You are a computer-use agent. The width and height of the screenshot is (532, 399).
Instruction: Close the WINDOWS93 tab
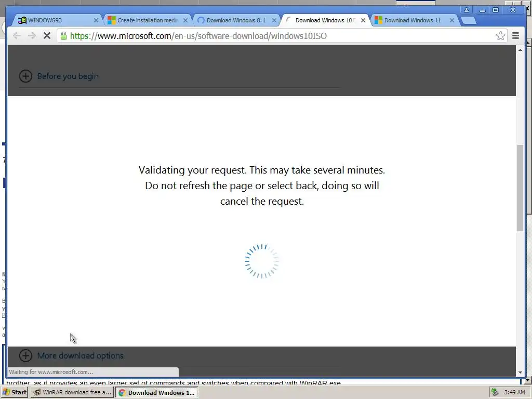(x=96, y=20)
